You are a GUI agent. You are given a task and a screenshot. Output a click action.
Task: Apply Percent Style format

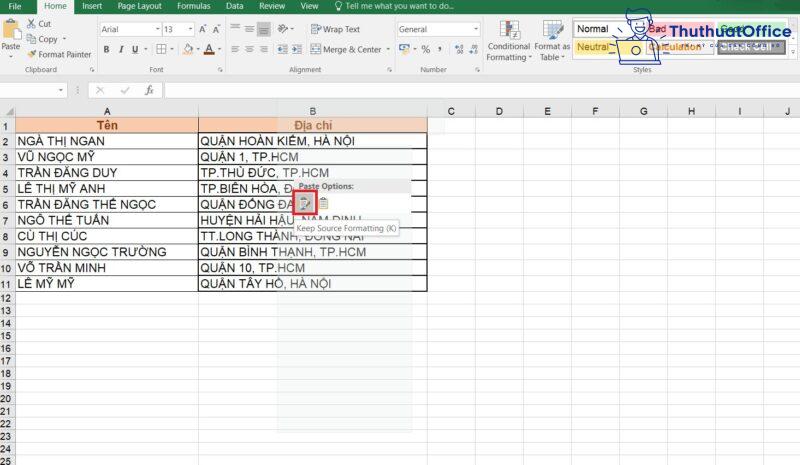coord(426,49)
